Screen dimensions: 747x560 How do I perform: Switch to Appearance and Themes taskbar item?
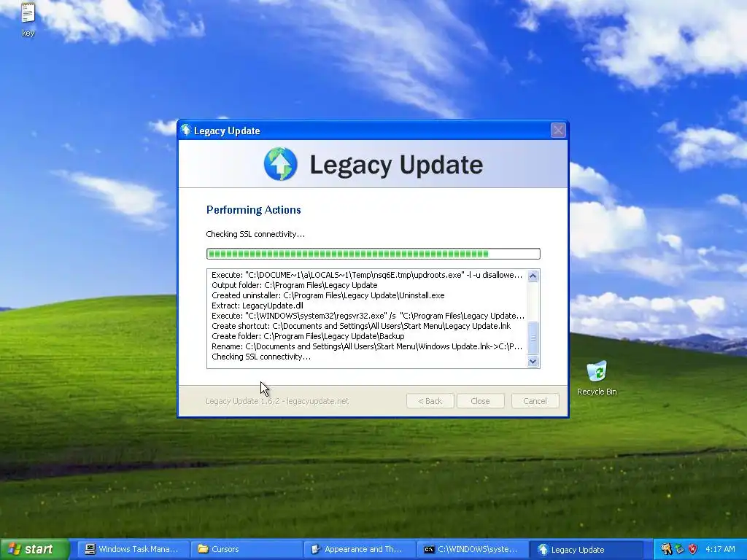click(x=359, y=549)
